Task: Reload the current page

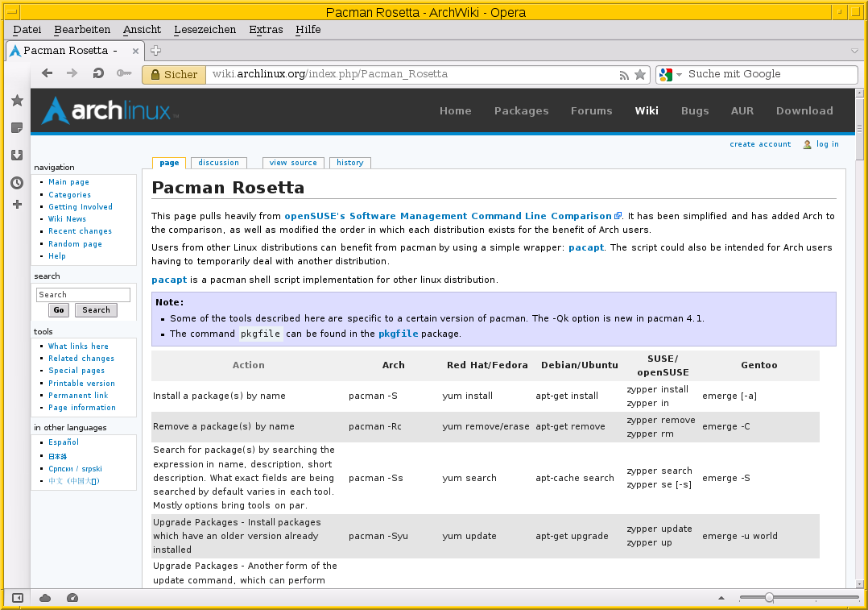Action: pos(98,74)
